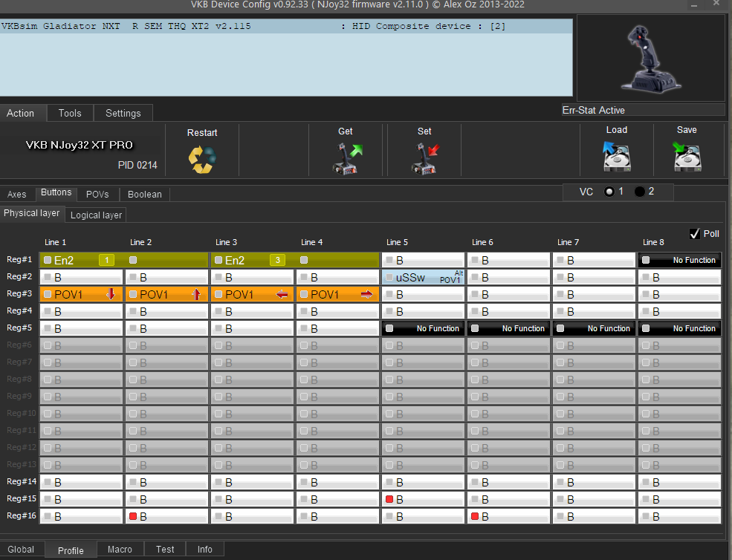Click No Function cell in Reg#5 Line 6

pyautogui.click(x=508, y=328)
